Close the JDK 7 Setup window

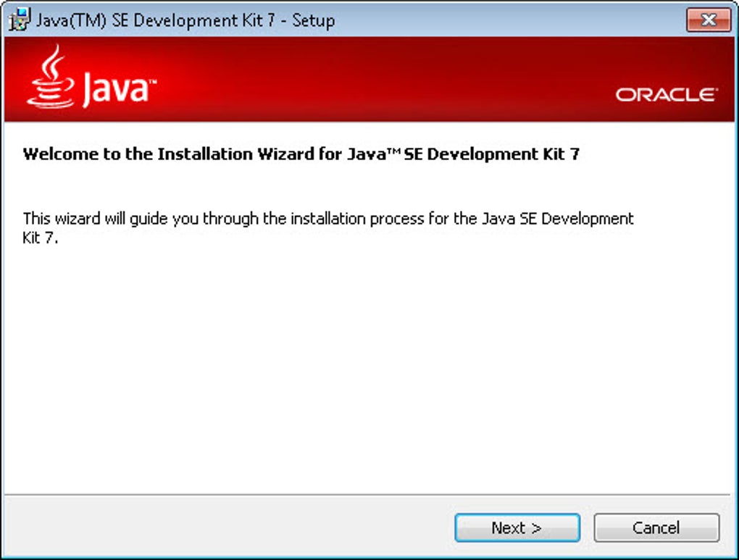(x=708, y=20)
